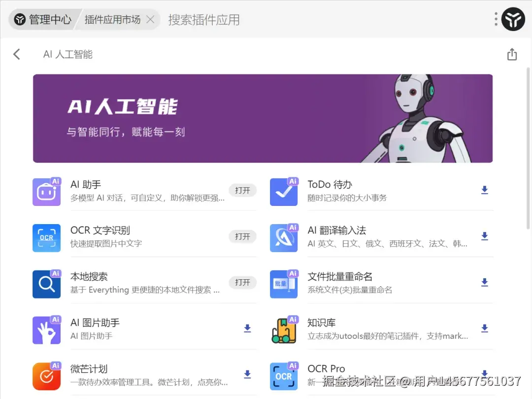Open the share icon near page title
Image resolution: width=532 pixels, height=399 pixels.
pos(512,54)
